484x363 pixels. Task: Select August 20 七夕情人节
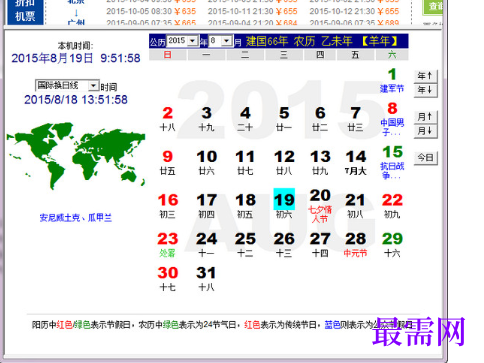pos(320,206)
